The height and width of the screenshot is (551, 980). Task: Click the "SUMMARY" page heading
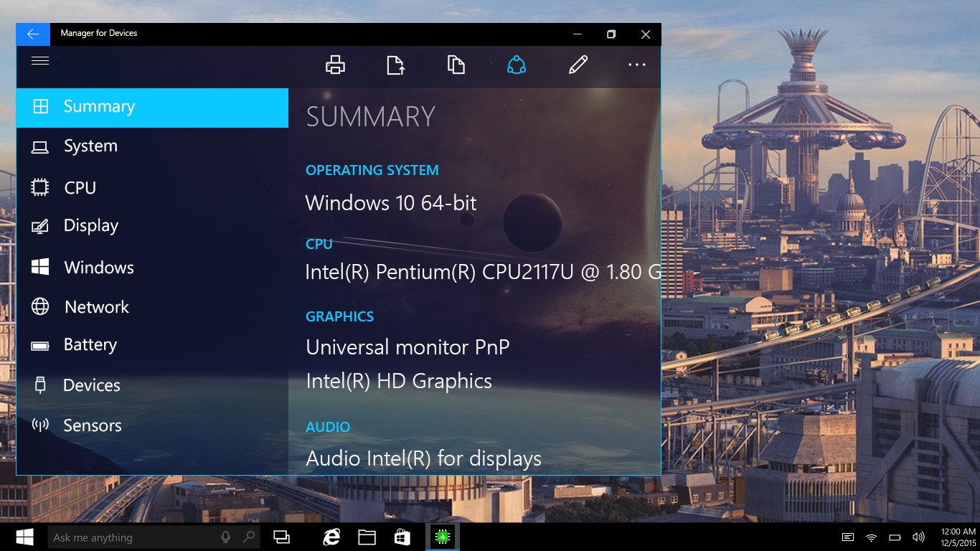(x=370, y=117)
